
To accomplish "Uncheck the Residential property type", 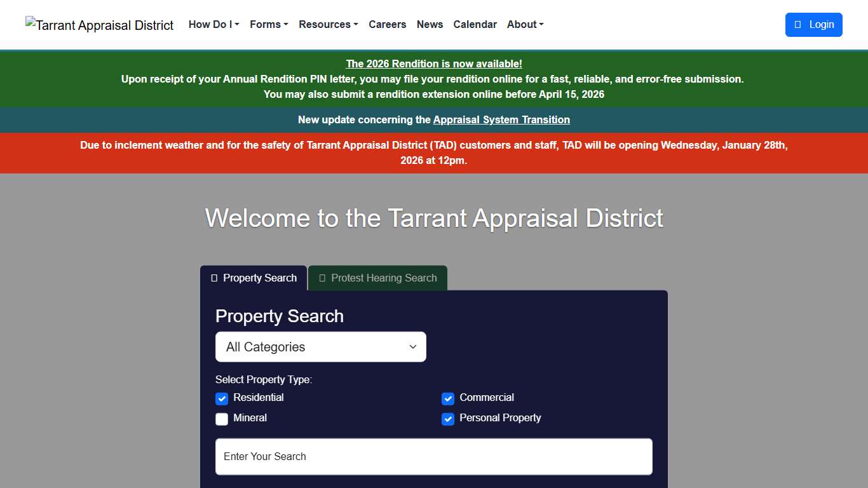I will tap(221, 398).
